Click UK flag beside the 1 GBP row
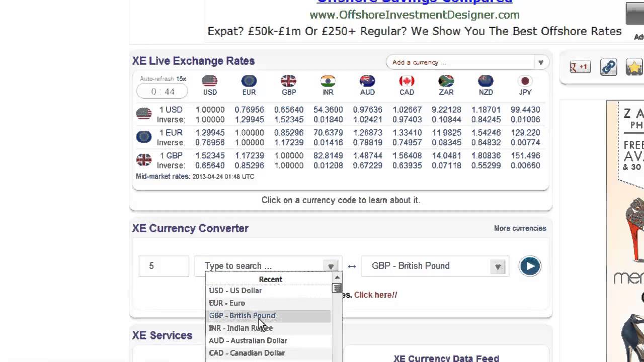644x362 pixels. coord(144,160)
